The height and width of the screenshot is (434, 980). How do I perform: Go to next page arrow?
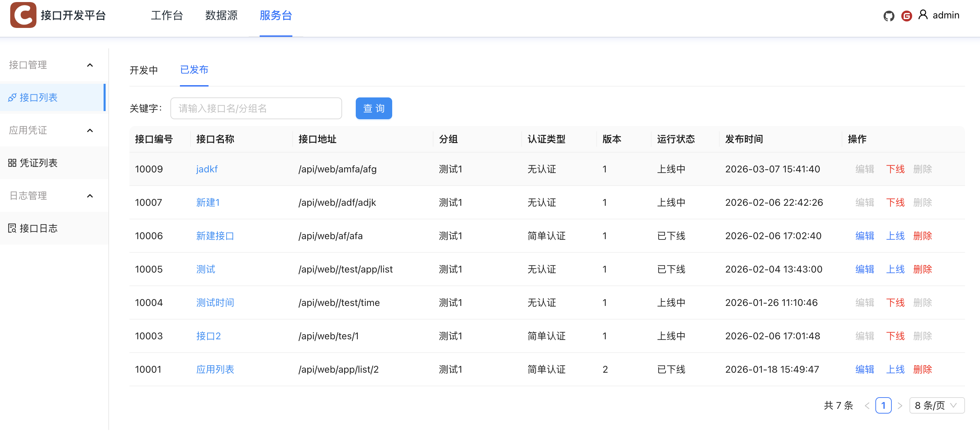(900, 405)
